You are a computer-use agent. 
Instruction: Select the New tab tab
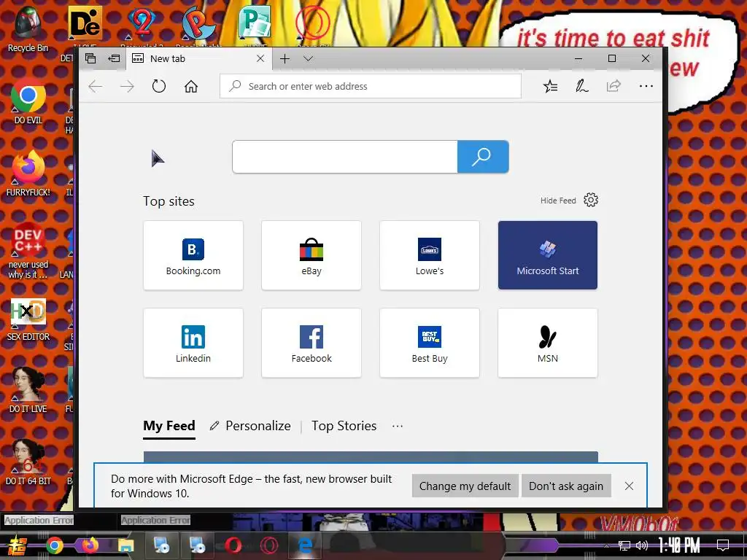point(199,58)
